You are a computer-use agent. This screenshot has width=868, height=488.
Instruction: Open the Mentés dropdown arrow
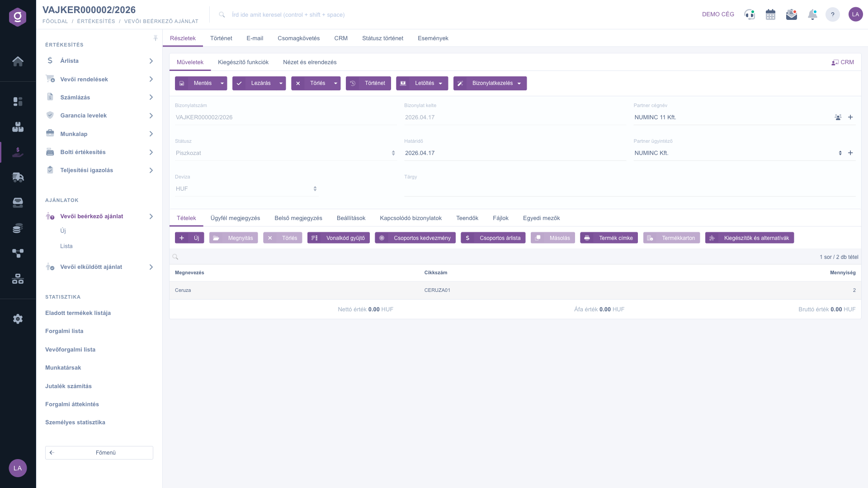point(222,83)
